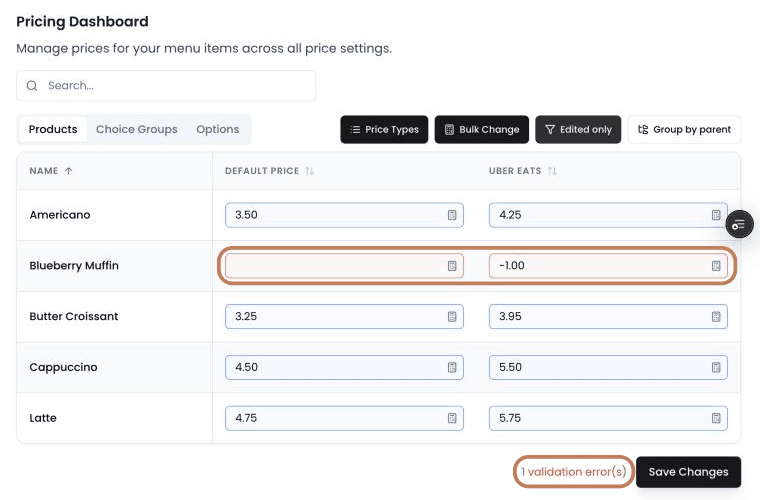This screenshot has width=760, height=500.
Task: Click the calculator icon in Cappuccino Uber Eats price
Action: coord(716,368)
